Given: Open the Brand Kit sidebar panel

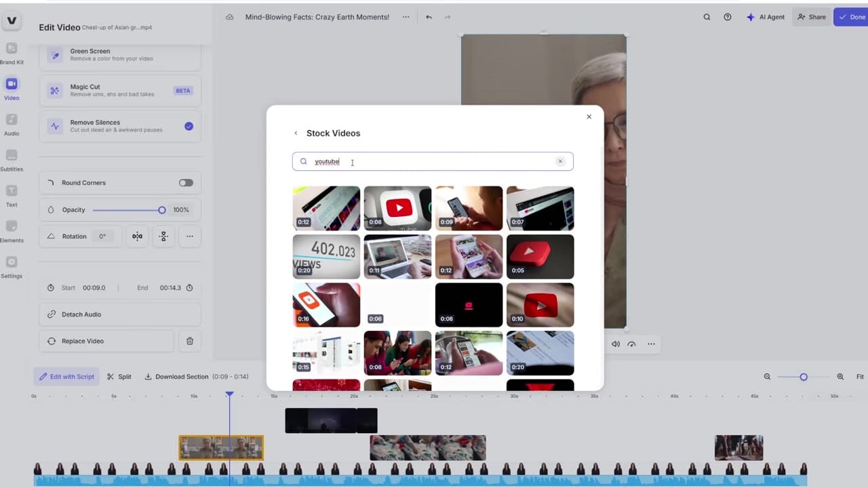Looking at the screenshot, I should tap(12, 54).
